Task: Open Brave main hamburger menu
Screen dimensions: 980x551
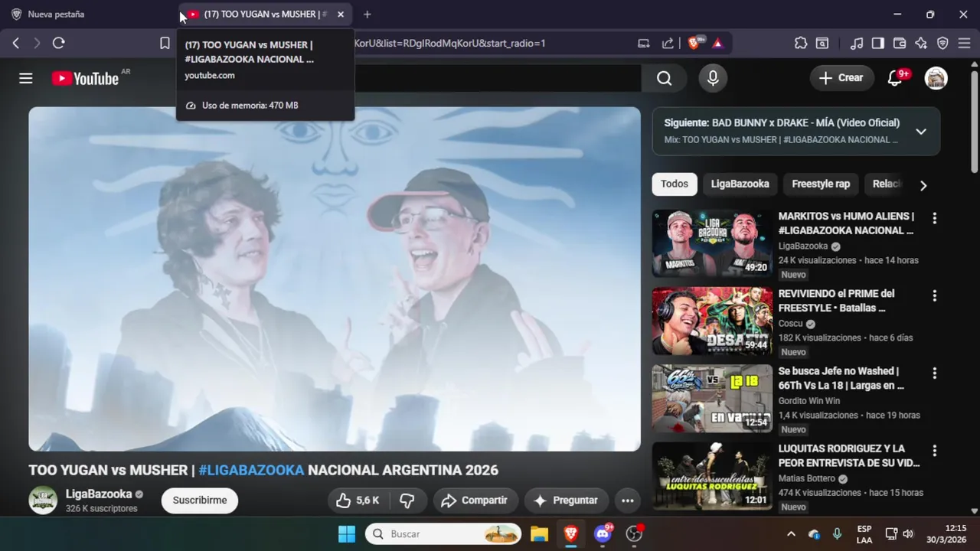Action: [964, 43]
